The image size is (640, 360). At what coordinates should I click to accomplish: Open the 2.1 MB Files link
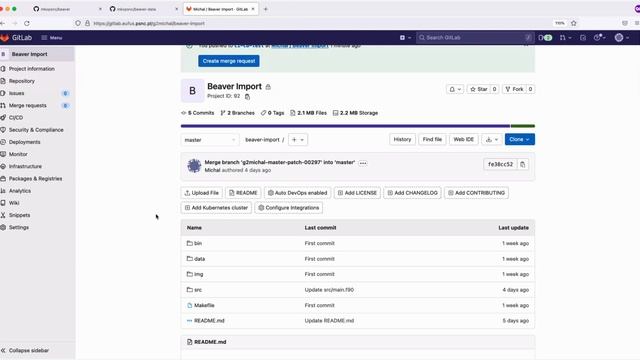308,113
